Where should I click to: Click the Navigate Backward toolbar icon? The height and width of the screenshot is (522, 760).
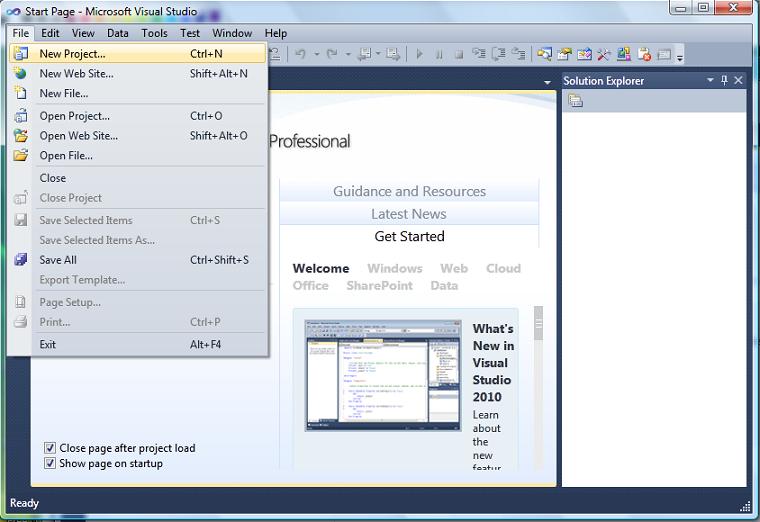tap(364, 54)
